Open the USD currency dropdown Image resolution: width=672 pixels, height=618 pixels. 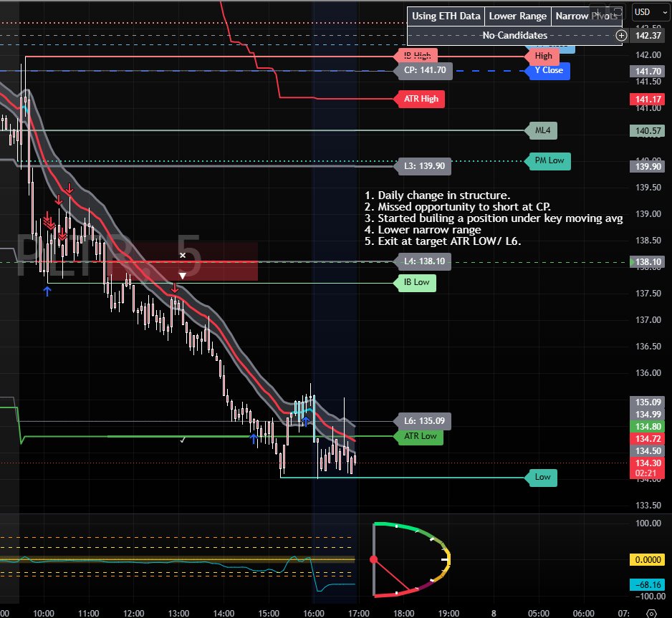pos(651,12)
